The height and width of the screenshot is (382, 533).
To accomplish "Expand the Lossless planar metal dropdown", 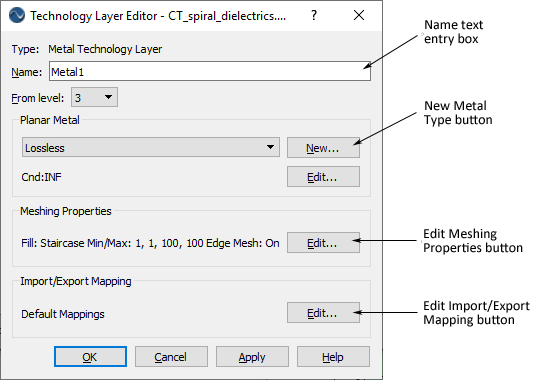I will [x=151, y=147].
